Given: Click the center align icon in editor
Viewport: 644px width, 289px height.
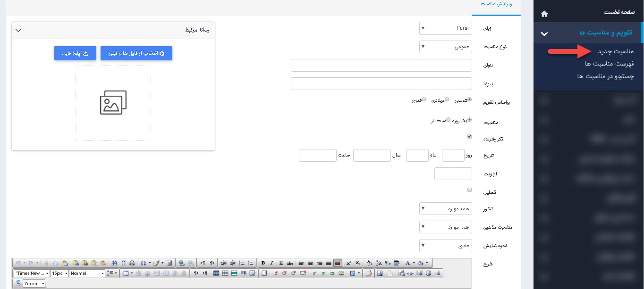Looking at the screenshot, I should point(310,263).
